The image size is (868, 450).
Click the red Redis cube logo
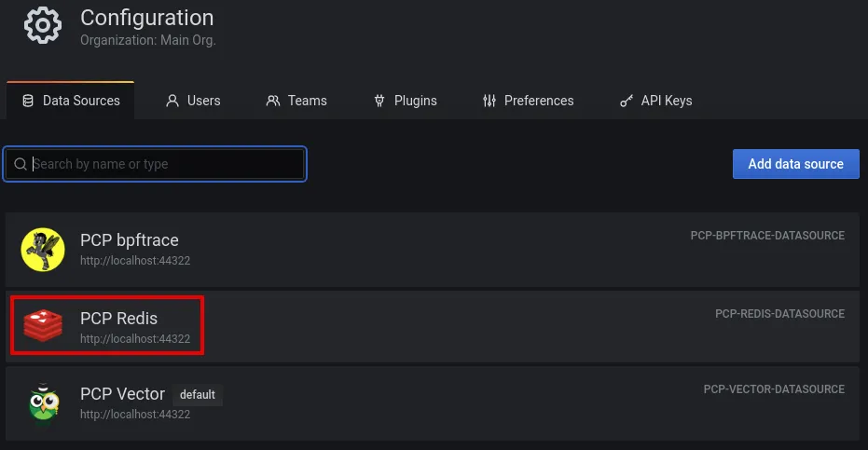click(x=43, y=326)
